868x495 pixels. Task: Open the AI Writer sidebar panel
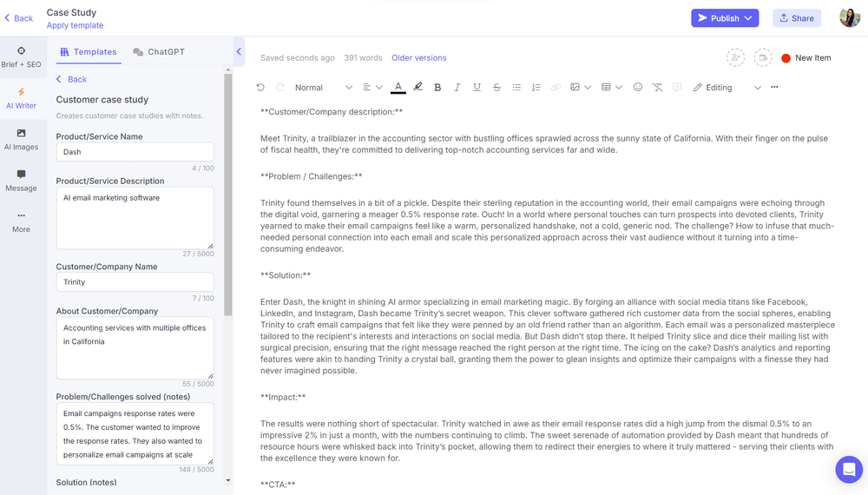(x=21, y=98)
